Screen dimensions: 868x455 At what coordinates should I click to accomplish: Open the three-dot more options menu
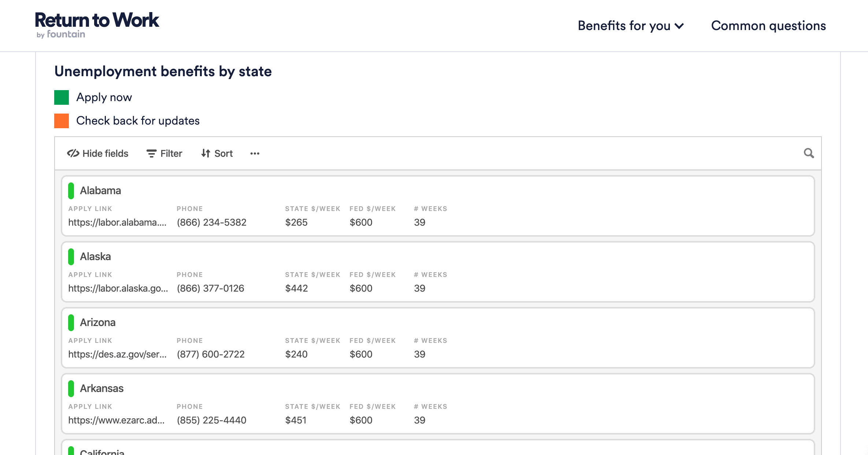tap(255, 153)
